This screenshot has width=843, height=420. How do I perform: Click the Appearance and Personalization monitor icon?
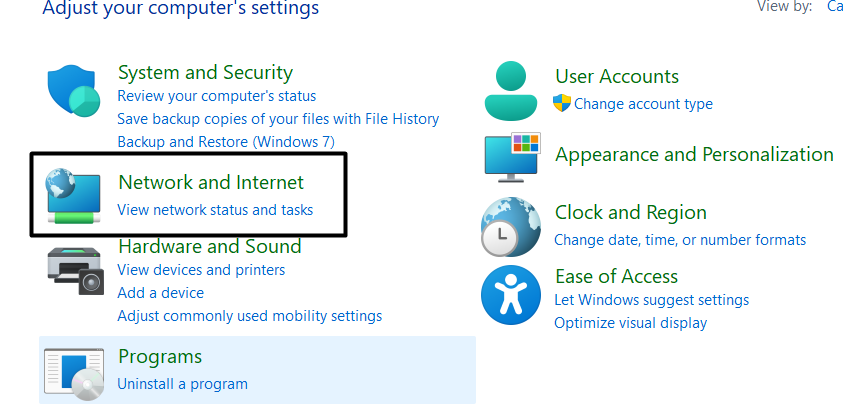(512, 157)
